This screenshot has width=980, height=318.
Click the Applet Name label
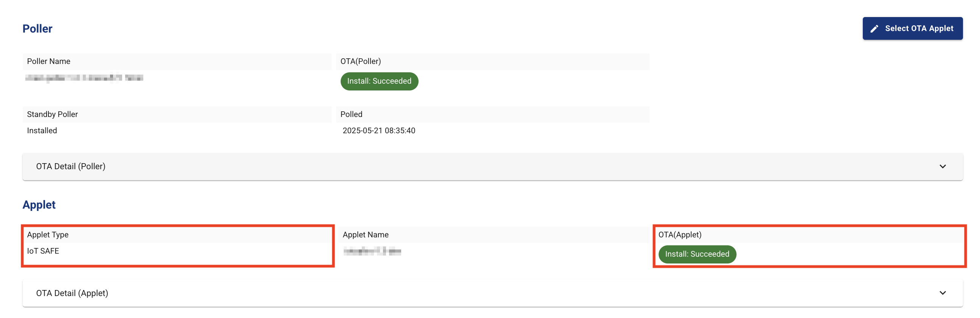[365, 235]
